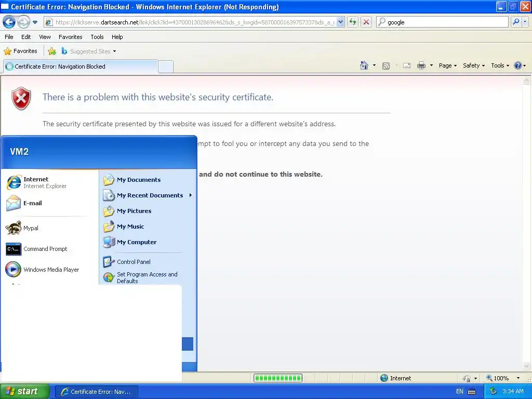Image resolution: width=532 pixels, height=399 pixels.
Task: Open the command bar Tools dropdown
Action: point(500,65)
